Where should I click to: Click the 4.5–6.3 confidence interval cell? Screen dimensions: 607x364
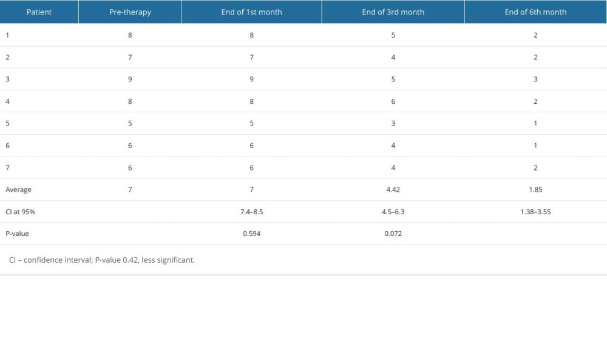[x=393, y=212]
